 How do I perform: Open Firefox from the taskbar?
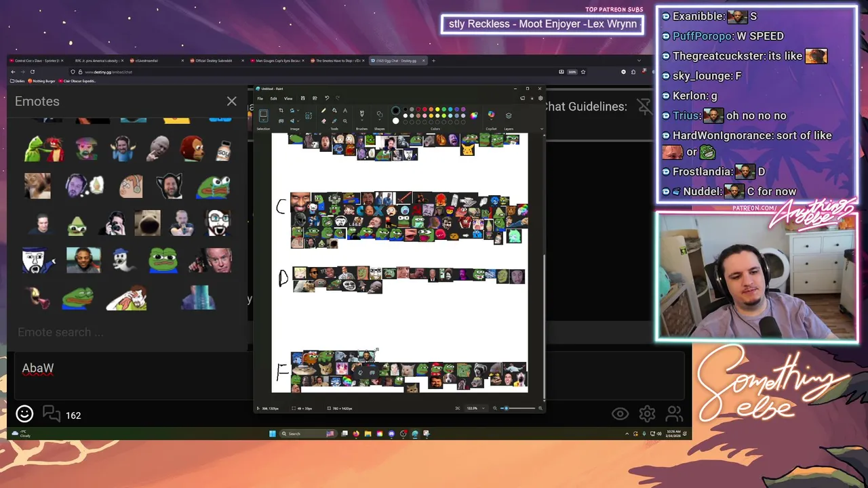pyautogui.click(x=356, y=434)
